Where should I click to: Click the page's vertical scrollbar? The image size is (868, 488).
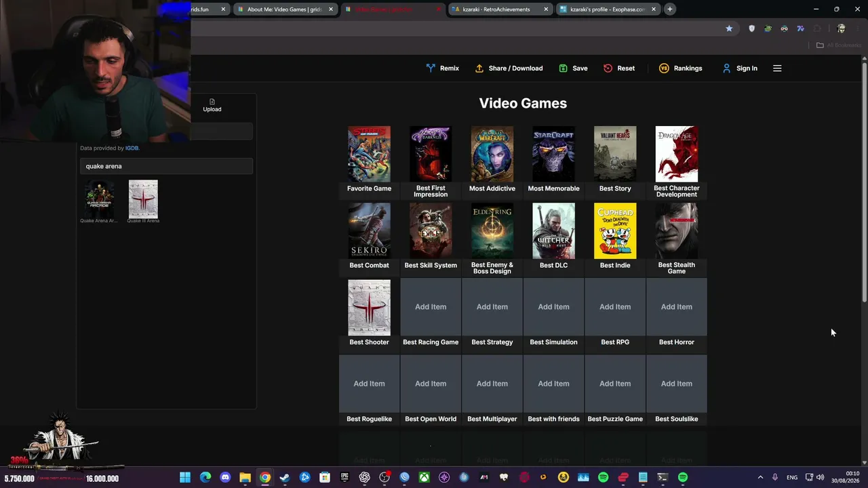coord(864,183)
